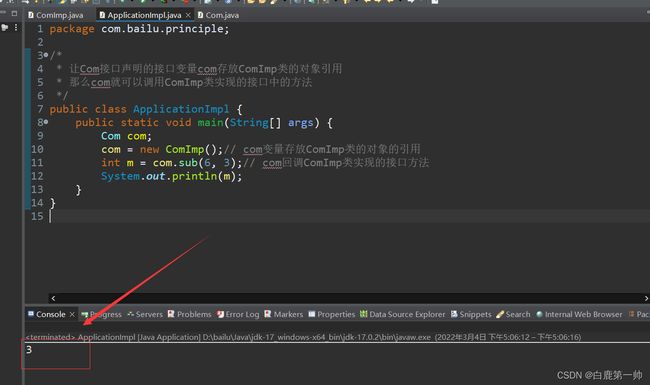Screen dimensions: 650x385
Task: Restore the minimized Package Explorer view icon
Action: coord(5,28)
